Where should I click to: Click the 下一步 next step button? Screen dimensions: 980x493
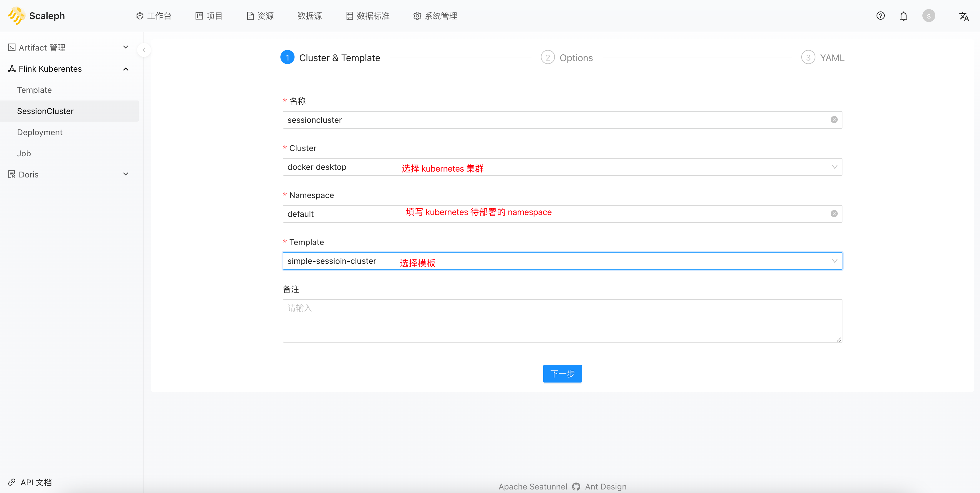point(562,373)
